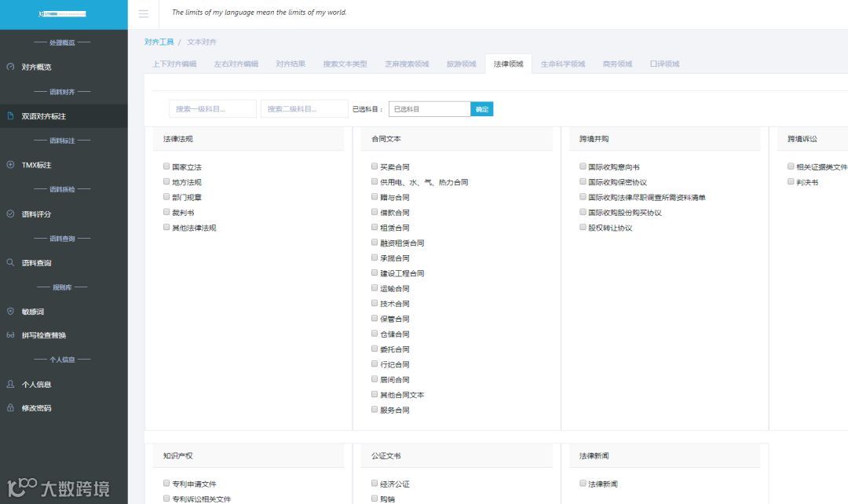Image resolution: width=848 pixels, height=504 pixels.
Task: Check the 国际收购意向书 checkbox
Action: [583, 166]
